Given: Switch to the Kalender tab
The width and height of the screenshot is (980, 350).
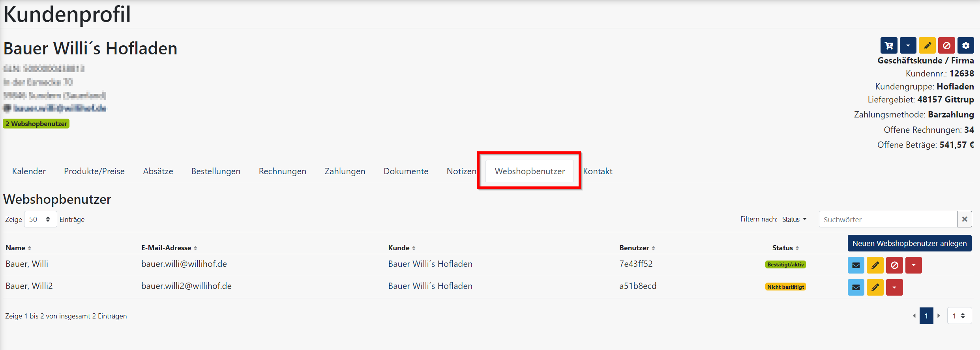Looking at the screenshot, I should point(29,171).
